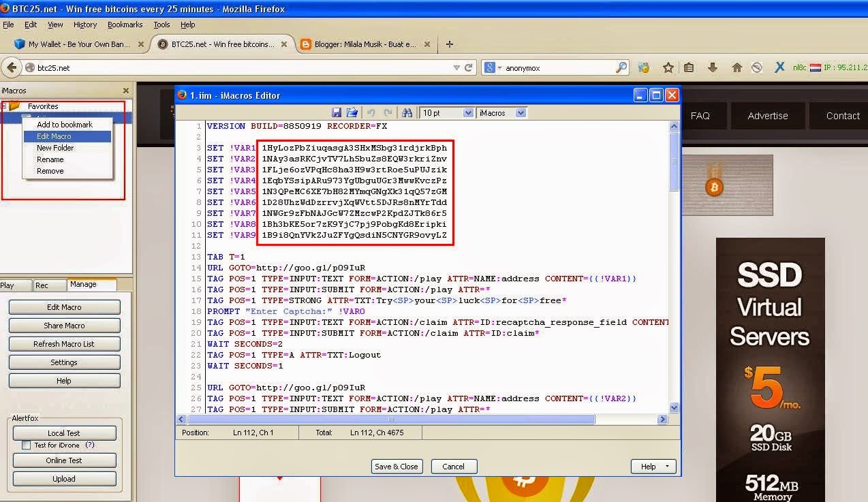Image resolution: width=868 pixels, height=502 pixels.
Task: Open a new tab with plus button
Action: 449,44
